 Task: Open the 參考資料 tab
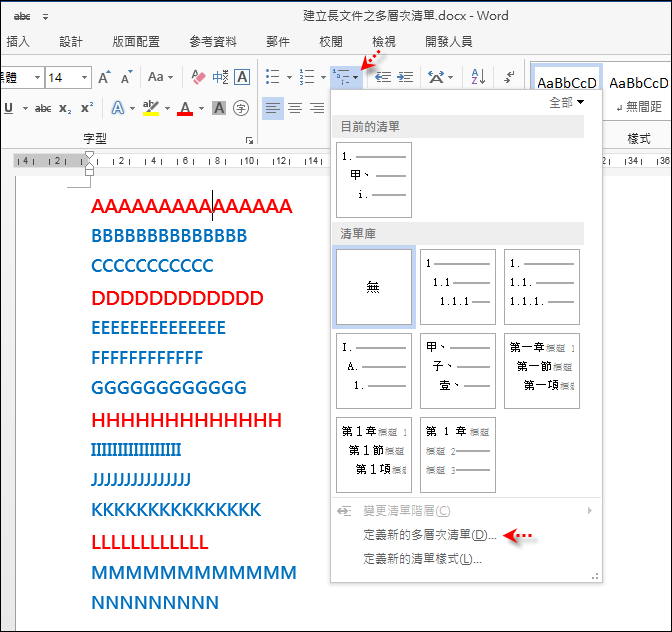pyautogui.click(x=213, y=42)
